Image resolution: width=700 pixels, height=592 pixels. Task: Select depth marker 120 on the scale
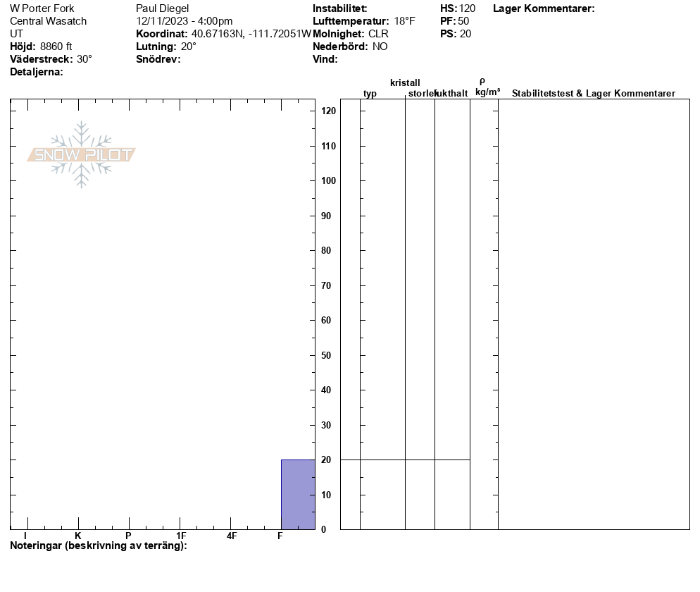pos(328,111)
